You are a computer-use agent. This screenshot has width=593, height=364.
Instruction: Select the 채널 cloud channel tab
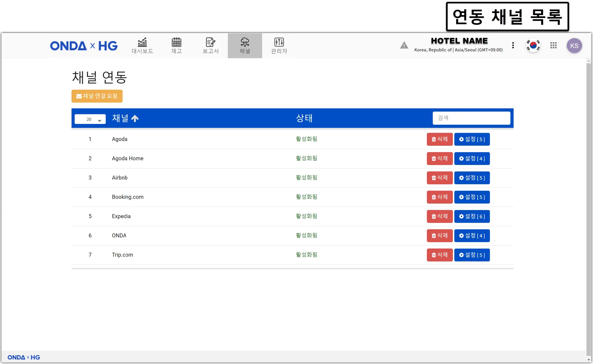[x=245, y=45]
